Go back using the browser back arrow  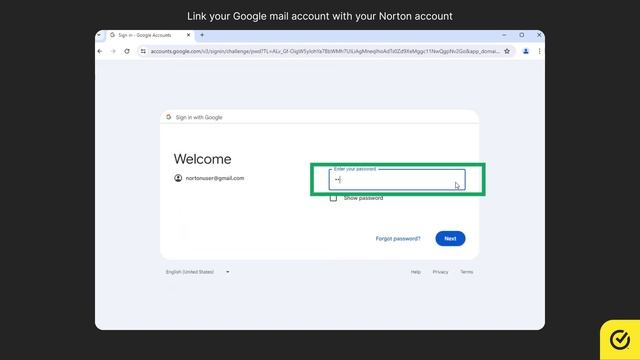[100, 51]
